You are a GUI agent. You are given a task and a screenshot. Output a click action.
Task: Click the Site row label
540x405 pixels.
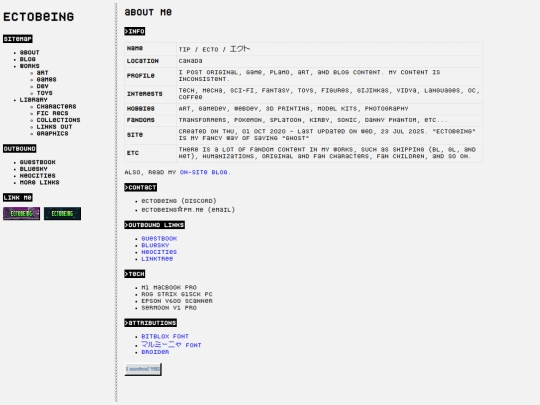point(135,135)
